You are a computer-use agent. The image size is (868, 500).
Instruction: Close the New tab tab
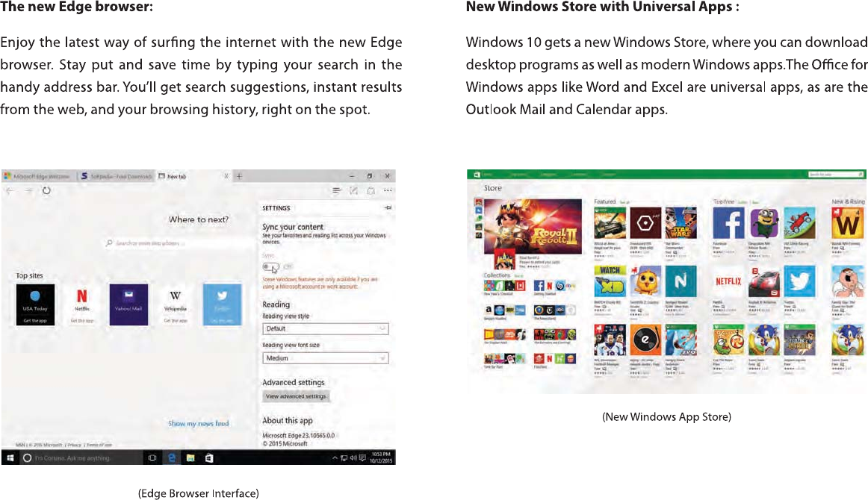click(226, 176)
